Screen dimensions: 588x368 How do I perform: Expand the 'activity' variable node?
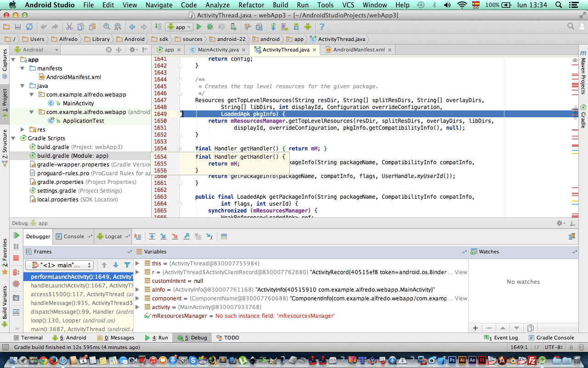(x=137, y=307)
